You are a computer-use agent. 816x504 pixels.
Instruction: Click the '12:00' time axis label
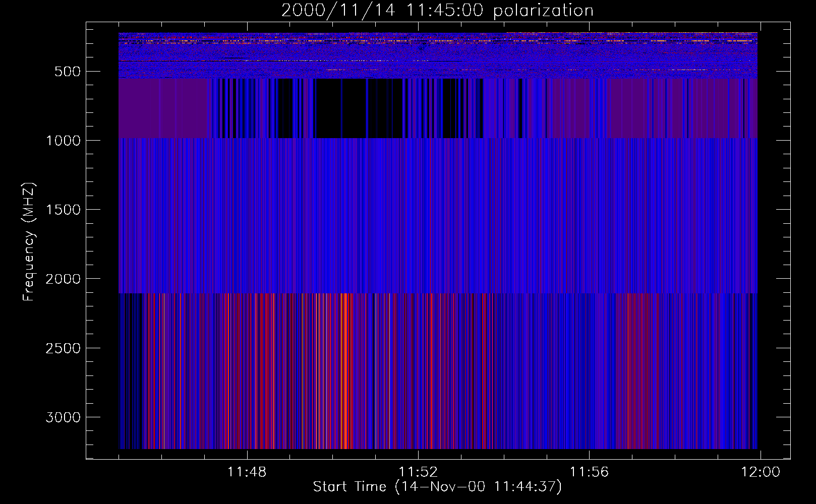pyautogui.click(x=760, y=472)
